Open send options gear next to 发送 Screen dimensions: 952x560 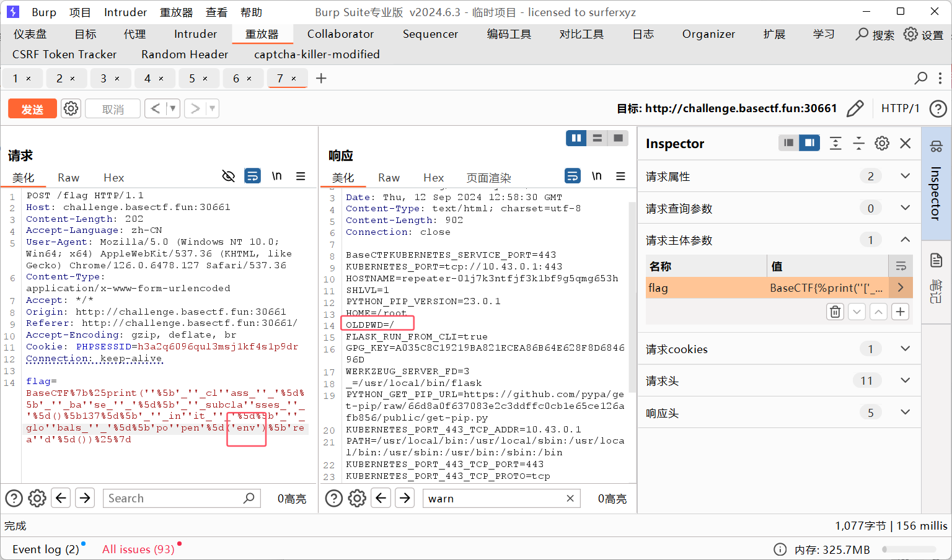[71, 108]
